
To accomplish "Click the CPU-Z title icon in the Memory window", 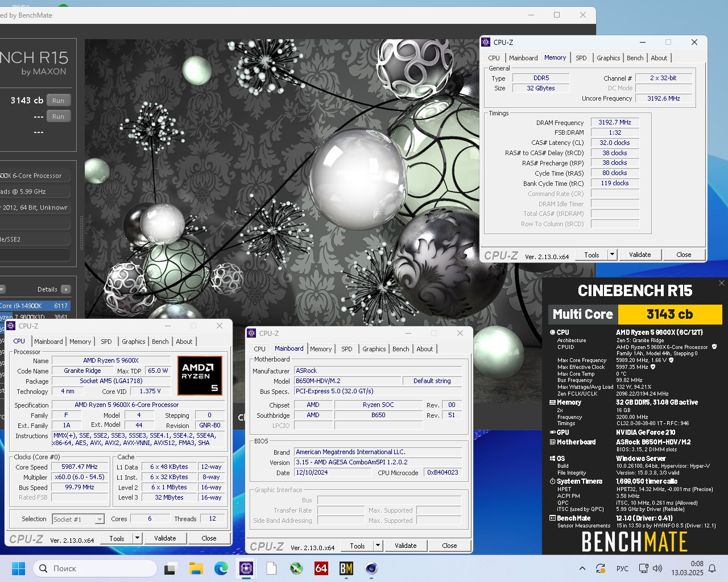I will (486, 42).
